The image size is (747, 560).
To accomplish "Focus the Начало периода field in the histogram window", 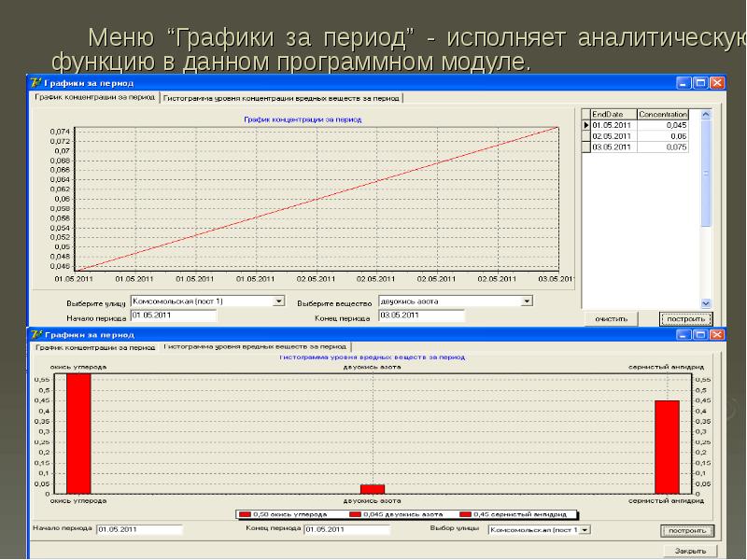I will click(138, 529).
